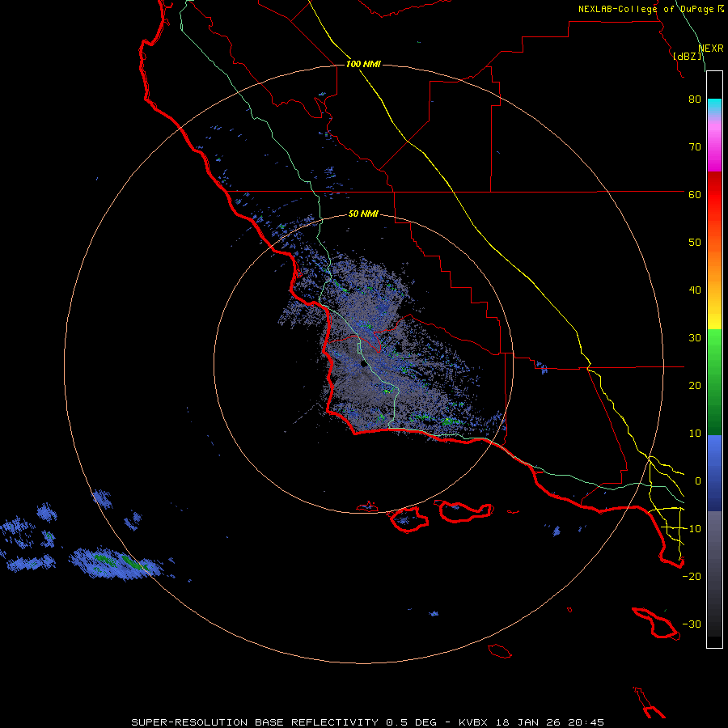Pick the magenta-pink segment of the color bar
The image size is (728, 728).
pos(714,146)
